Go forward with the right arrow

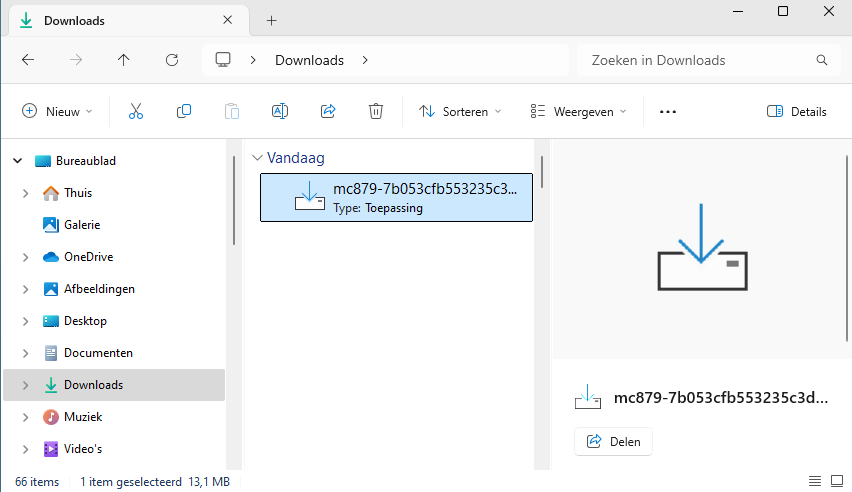76,60
